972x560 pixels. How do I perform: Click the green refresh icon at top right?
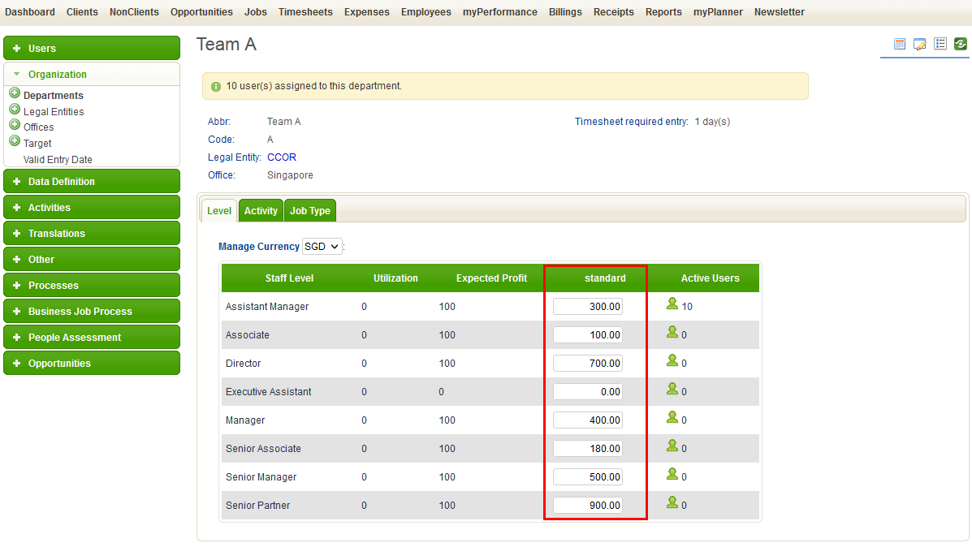(x=960, y=44)
